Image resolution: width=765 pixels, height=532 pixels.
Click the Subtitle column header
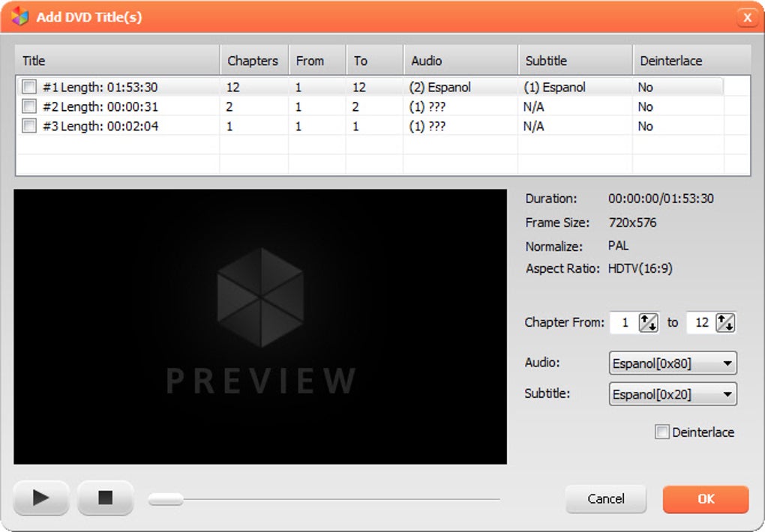pyautogui.click(x=576, y=61)
